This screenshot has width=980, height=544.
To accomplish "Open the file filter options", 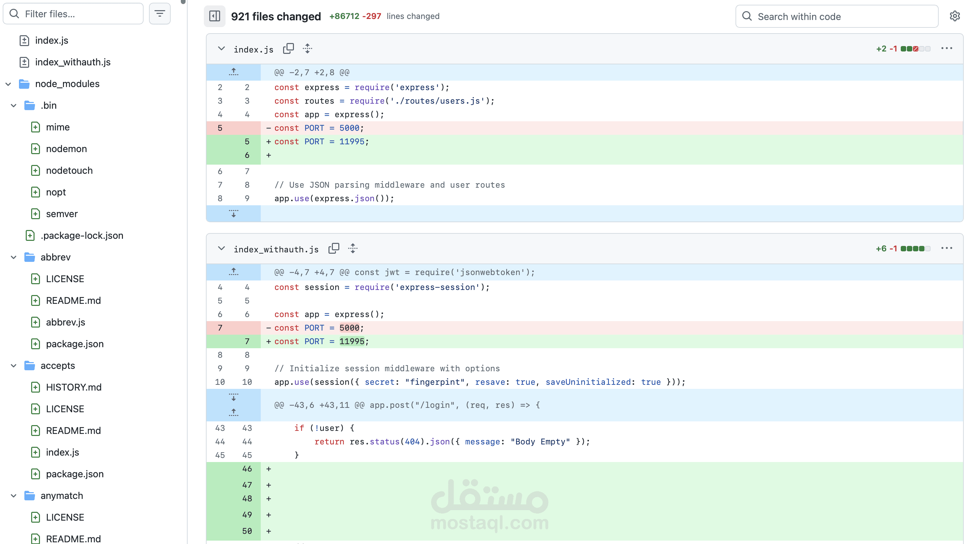I will pos(159,13).
